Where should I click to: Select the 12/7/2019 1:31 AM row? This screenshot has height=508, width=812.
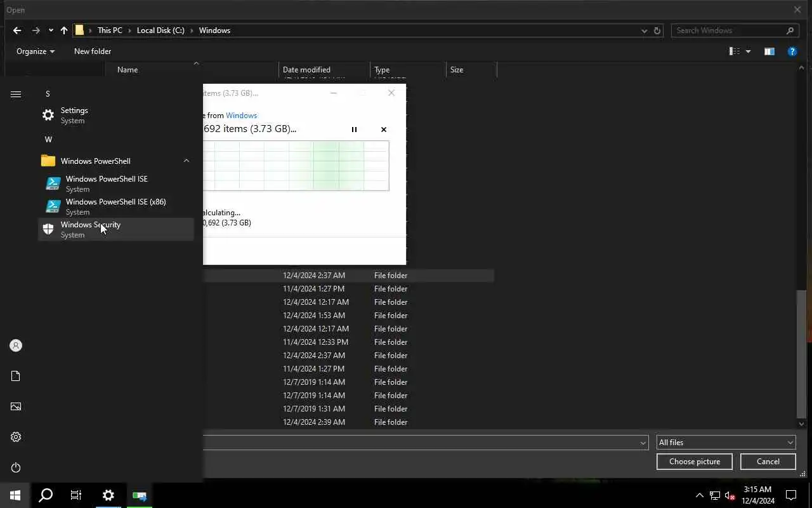pos(348,409)
